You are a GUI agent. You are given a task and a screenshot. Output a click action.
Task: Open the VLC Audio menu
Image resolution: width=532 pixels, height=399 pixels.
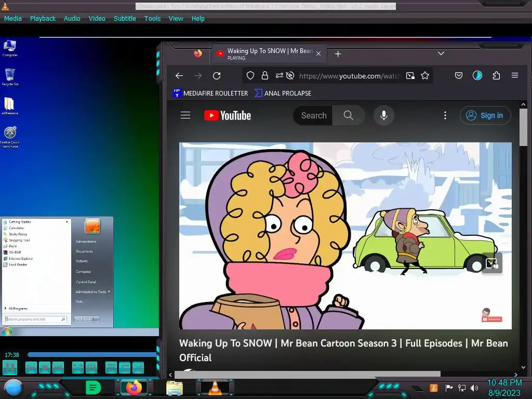pos(72,19)
